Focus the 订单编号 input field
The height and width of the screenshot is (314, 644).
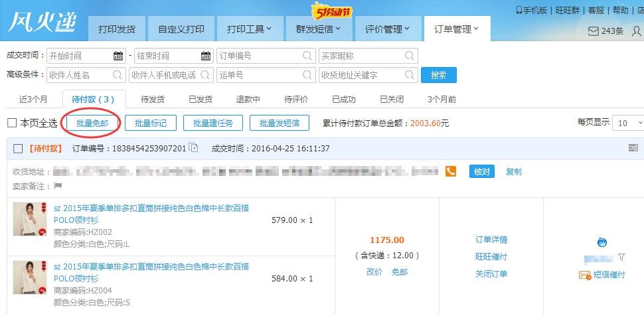click(x=266, y=56)
